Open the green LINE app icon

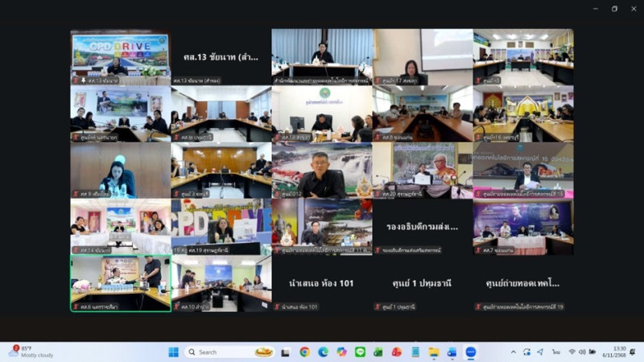360,352
